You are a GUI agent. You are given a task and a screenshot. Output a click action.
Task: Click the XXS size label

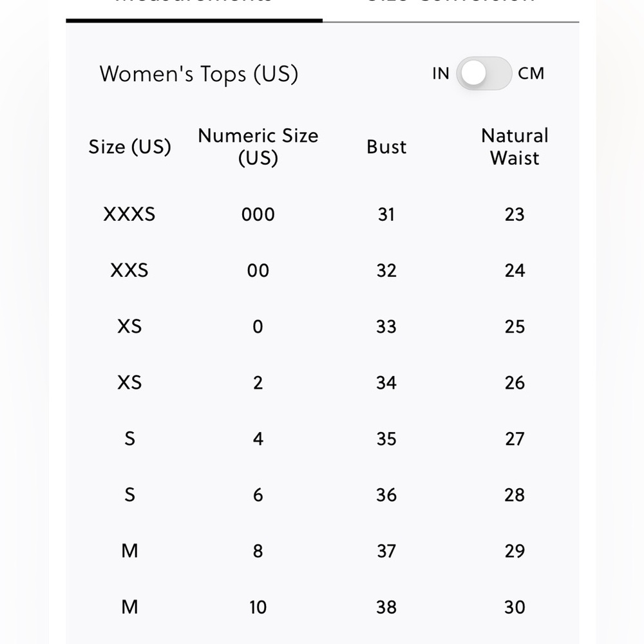tap(129, 270)
